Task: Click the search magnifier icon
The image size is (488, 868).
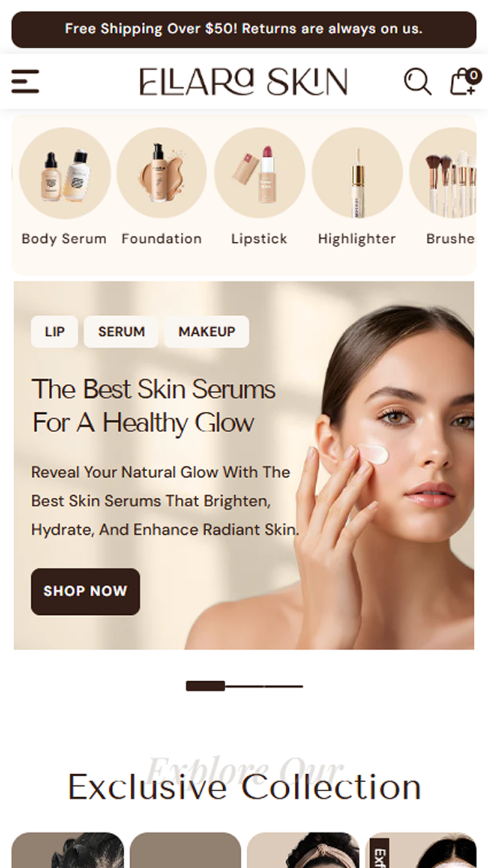Action: coord(418,82)
